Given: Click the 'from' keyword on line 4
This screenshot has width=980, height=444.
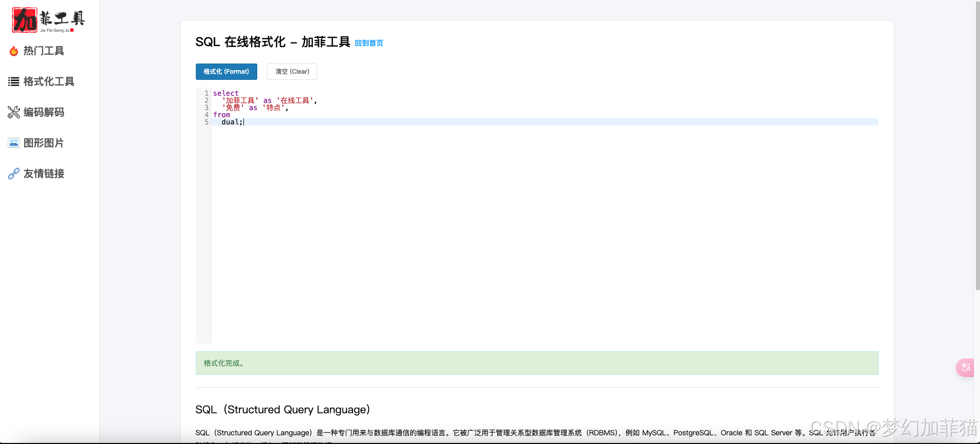Looking at the screenshot, I should coord(221,115).
